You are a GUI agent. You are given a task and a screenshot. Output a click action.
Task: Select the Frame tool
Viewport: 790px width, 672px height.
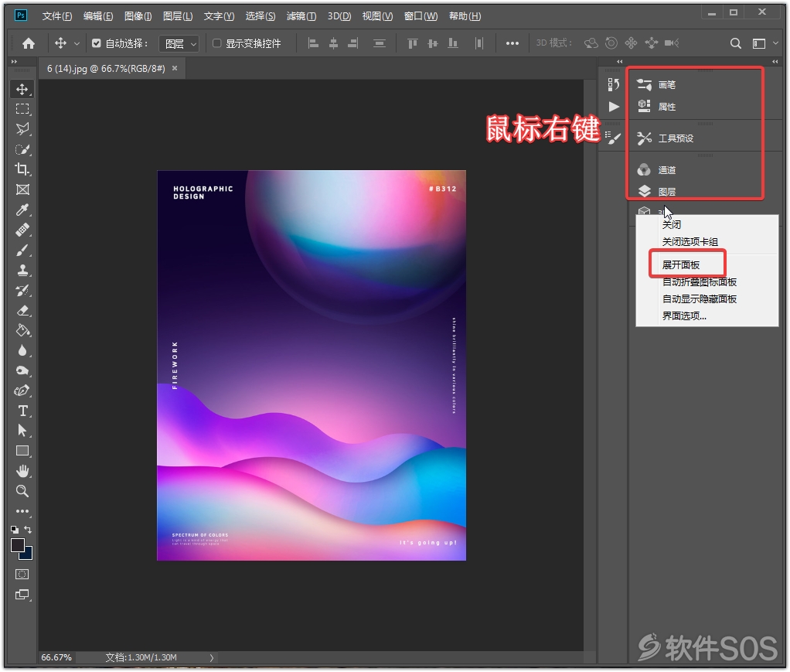point(22,189)
